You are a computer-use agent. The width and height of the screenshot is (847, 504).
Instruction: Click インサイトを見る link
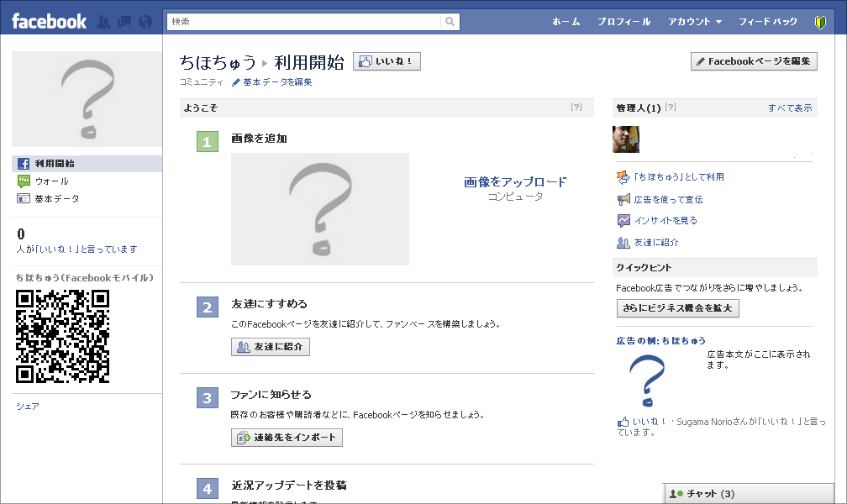tap(665, 220)
